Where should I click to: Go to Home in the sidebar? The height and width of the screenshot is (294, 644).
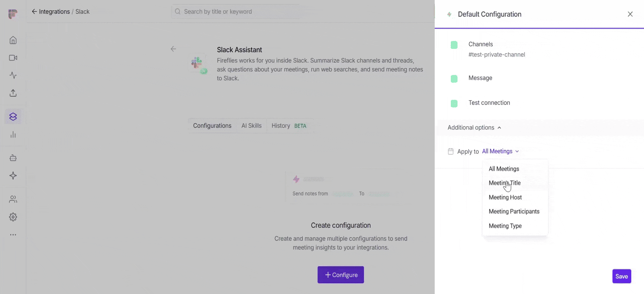(13, 40)
